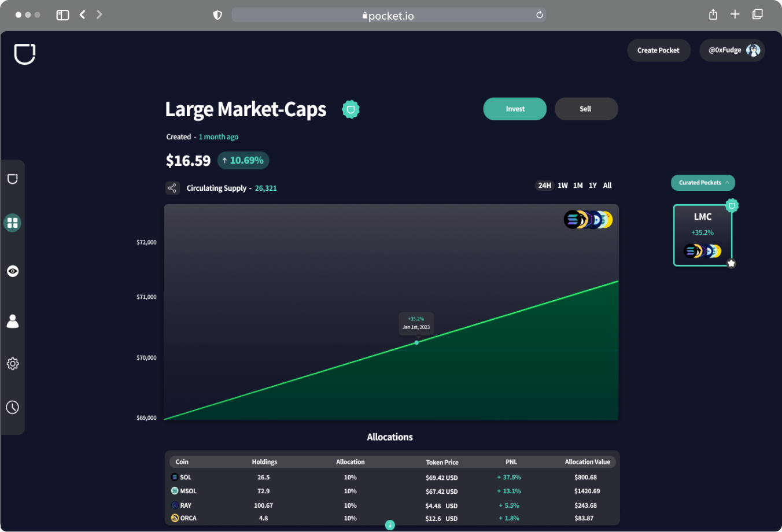782x532 pixels.
Task: Open Create Pocket
Action: pyautogui.click(x=658, y=50)
